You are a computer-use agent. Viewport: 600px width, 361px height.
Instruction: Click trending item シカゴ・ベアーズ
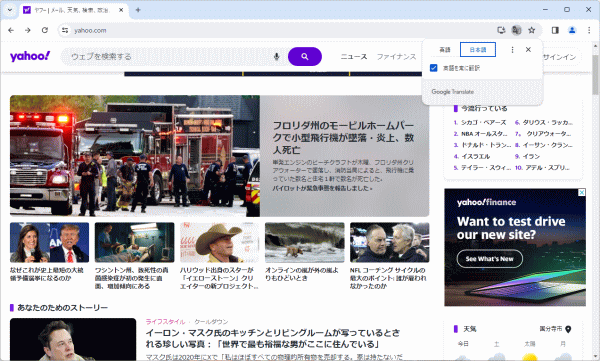click(x=483, y=123)
